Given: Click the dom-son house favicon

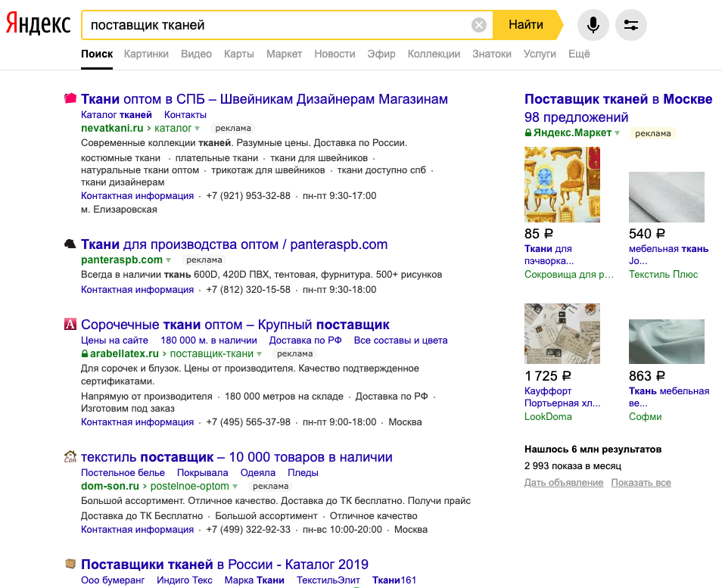Looking at the screenshot, I should (70, 456).
